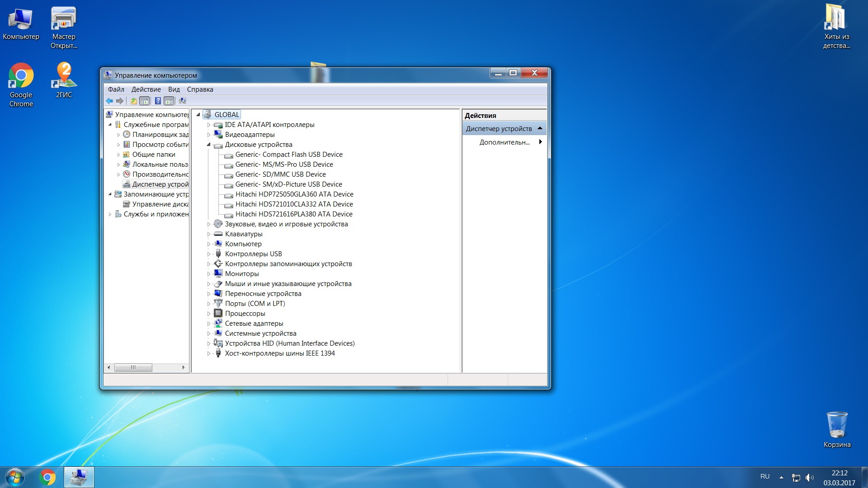Screen dimensions: 868x488
Task: Click the Сетевые адаптеры network icon
Action: coord(218,324)
